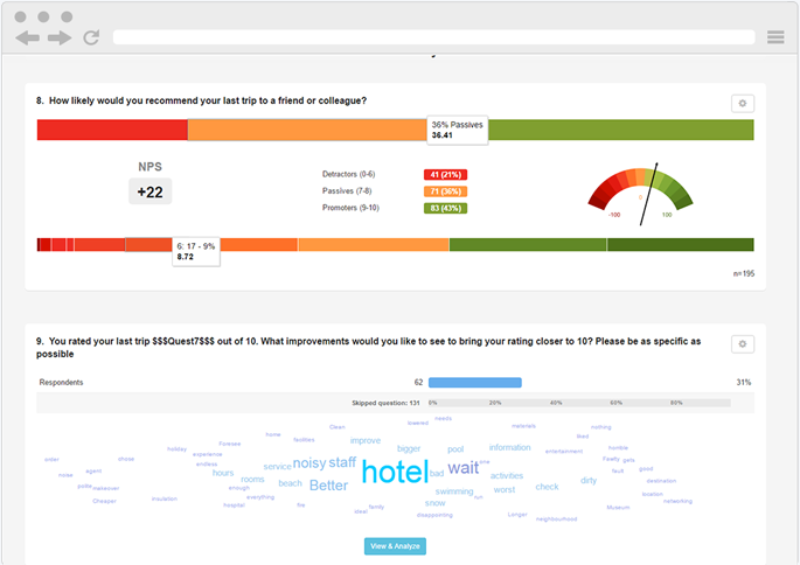Click the browser address bar
This screenshot has width=800, height=565.
pos(434,37)
